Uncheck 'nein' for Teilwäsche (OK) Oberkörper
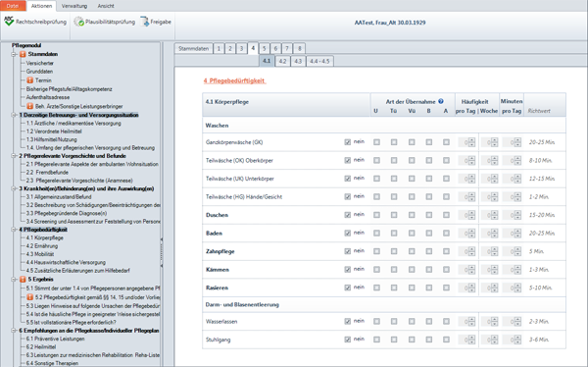 click(x=348, y=160)
